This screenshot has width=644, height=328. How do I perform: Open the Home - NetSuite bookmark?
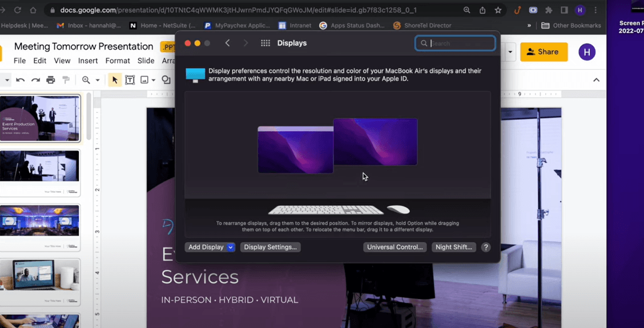point(163,26)
